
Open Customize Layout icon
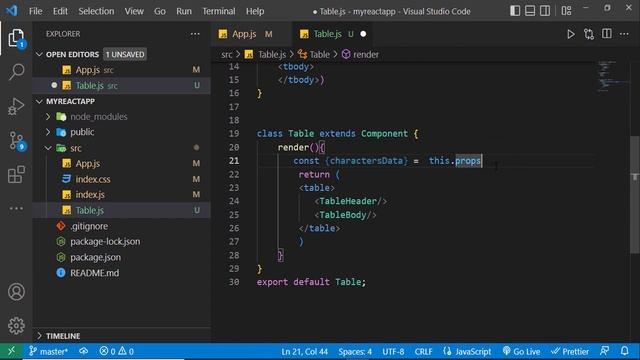(x=566, y=11)
